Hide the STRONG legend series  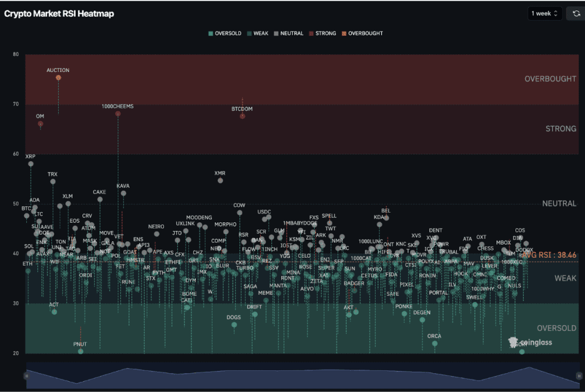pyautogui.click(x=322, y=33)
